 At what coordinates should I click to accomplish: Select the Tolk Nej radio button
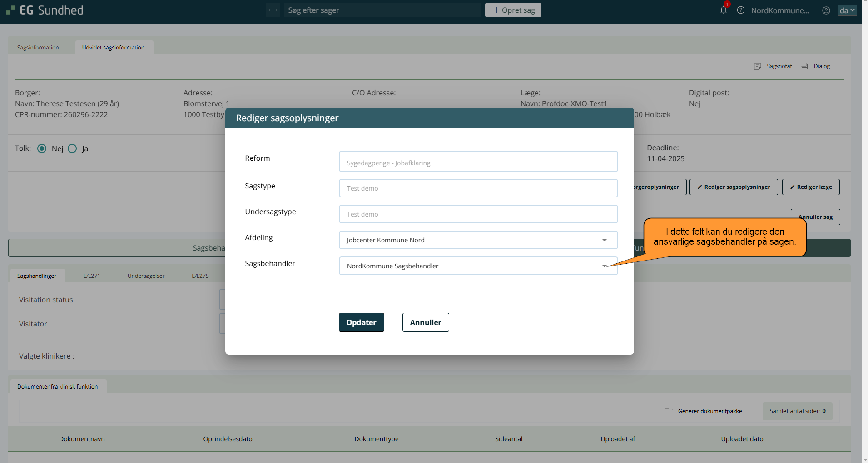coord(42,148)
